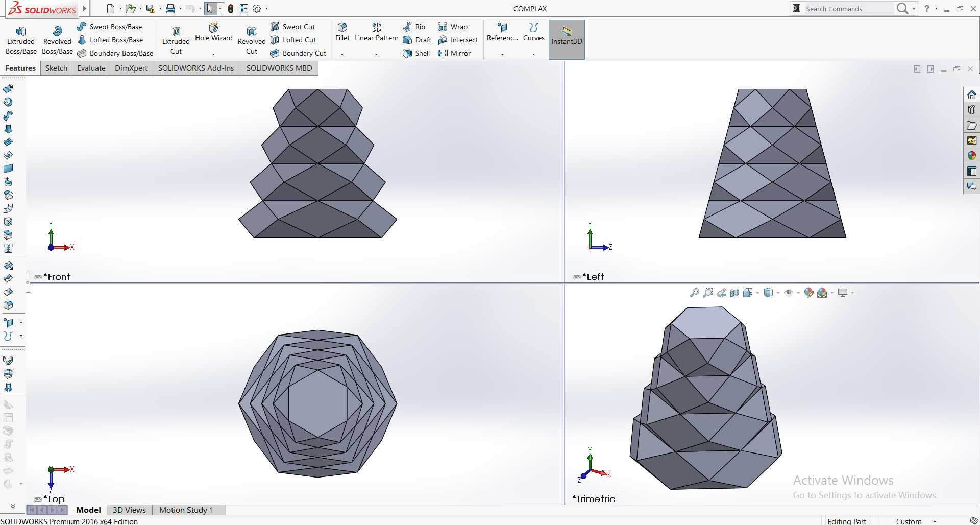
Task: Toggle the Front view link icon
Action: pos(37,277)
